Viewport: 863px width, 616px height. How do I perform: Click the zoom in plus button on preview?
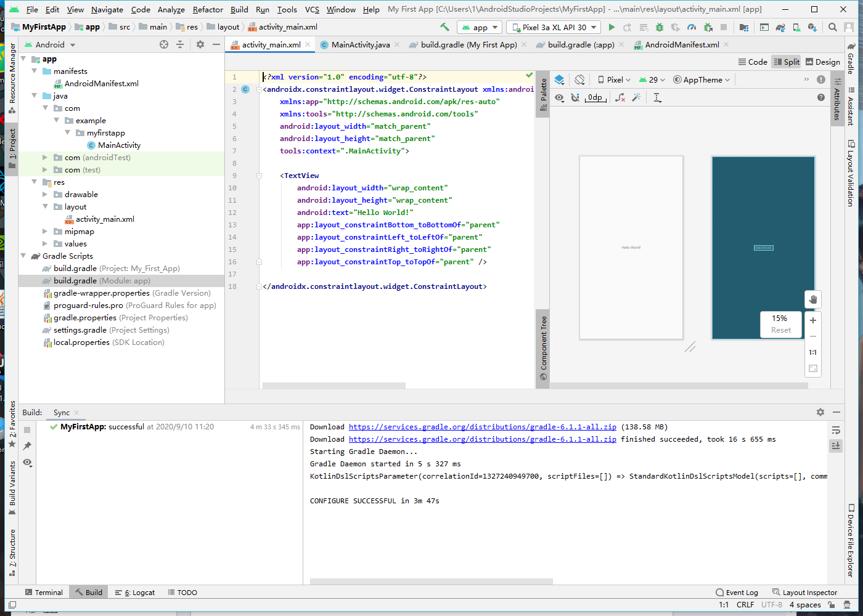(813, 320)
